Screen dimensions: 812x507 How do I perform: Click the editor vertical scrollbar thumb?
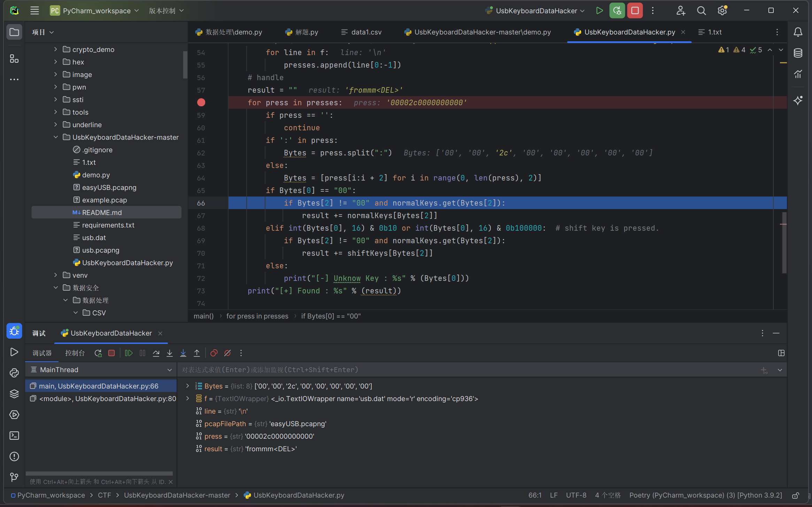point(784,243)
